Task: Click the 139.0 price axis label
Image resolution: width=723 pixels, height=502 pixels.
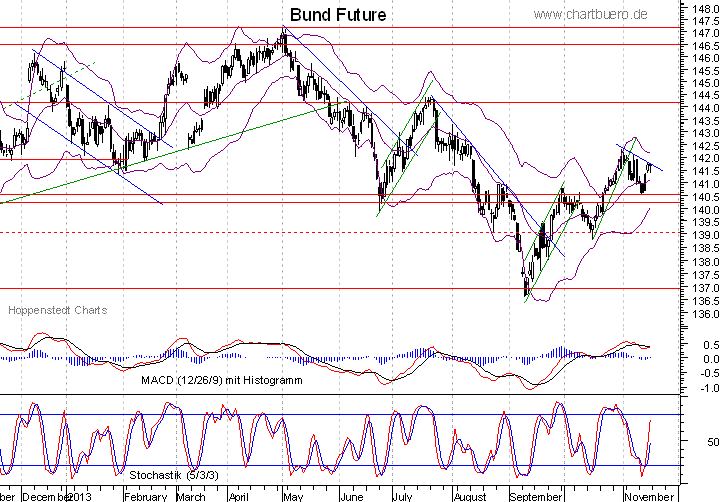Action: (705, 235)
